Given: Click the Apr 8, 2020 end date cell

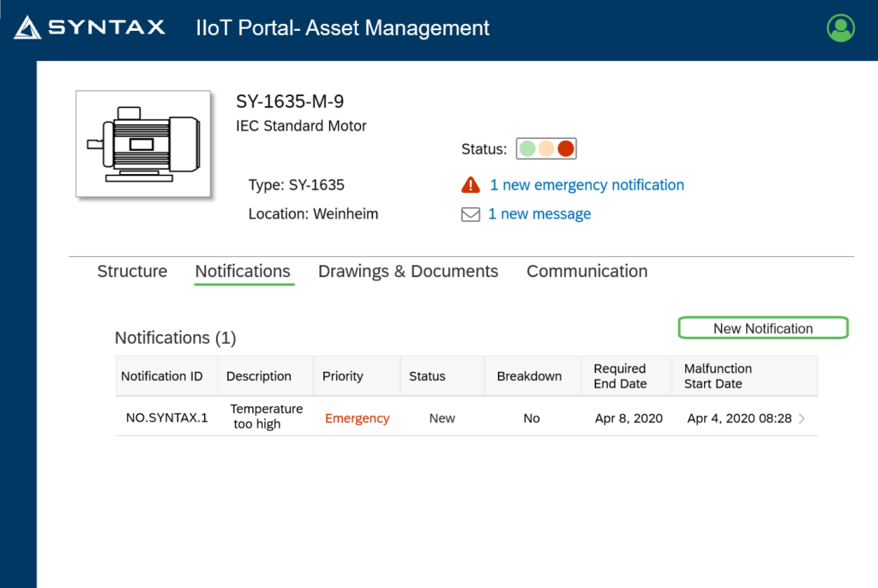Looking at the screenshot, I should tap(628, 418).
